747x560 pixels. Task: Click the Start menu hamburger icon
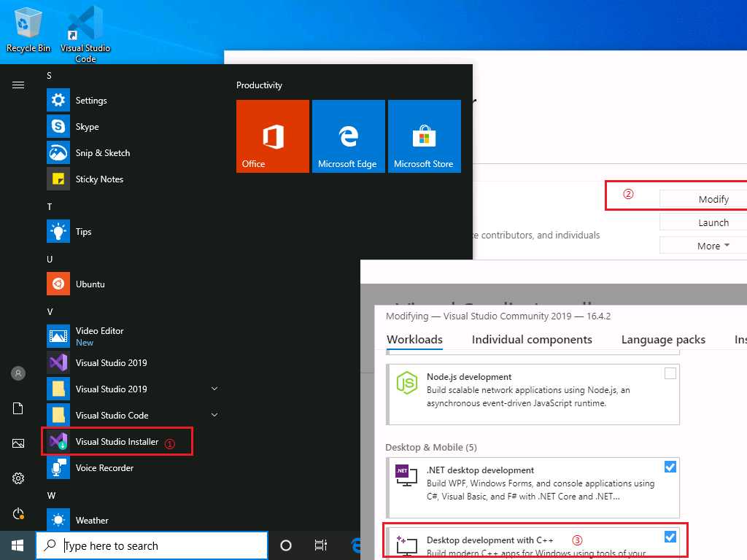(18, 85)
